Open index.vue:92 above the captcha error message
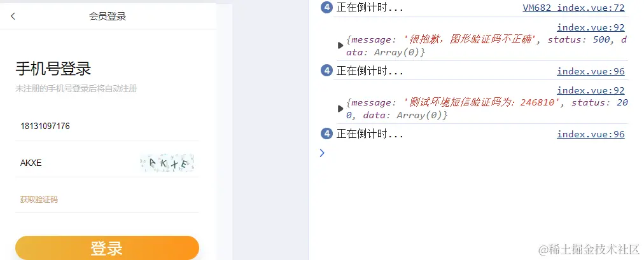The image size is (644, 260). (591, 27)
